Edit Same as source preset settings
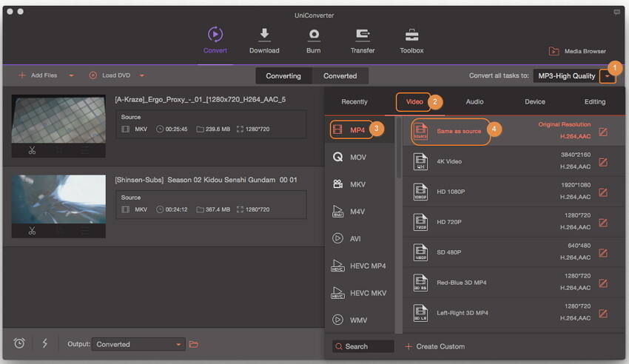Viewport: 629px width, 364px height. coord(603,132)
